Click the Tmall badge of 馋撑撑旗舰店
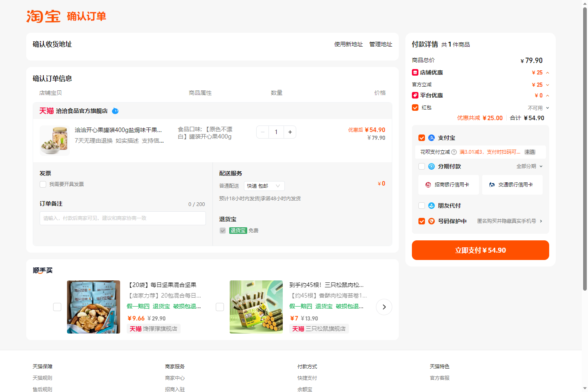Viewport: 588px width, 392px height. coord(136,329)
